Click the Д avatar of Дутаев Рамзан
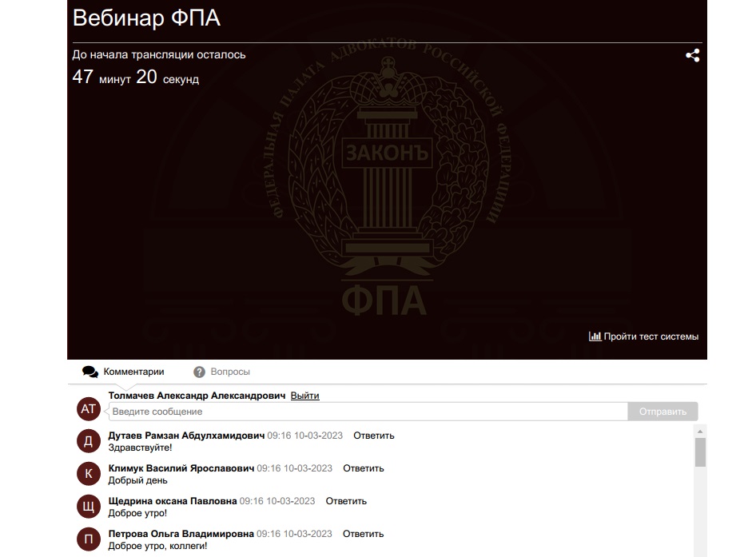The height and width of the screenshot is (557, 756). point(88,441)
